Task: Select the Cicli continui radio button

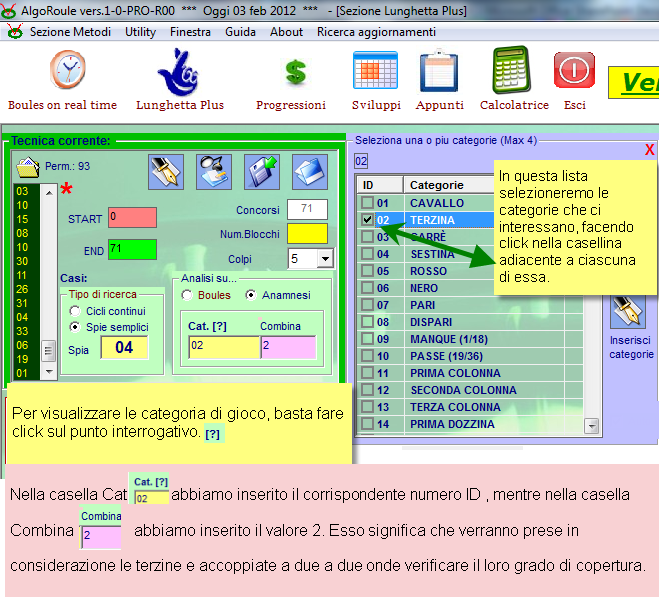Action: pyautogui.click(x=75, y=311)
